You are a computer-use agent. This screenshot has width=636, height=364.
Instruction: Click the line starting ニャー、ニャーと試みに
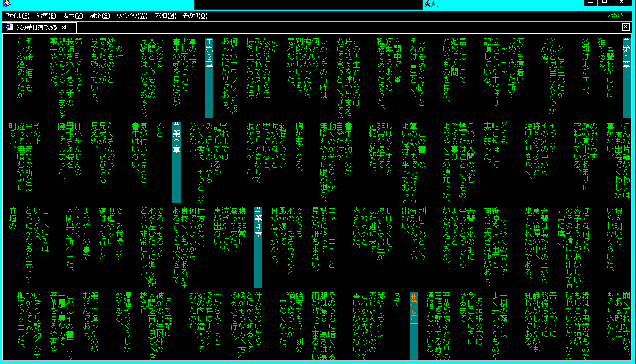(x=324, y=239)
